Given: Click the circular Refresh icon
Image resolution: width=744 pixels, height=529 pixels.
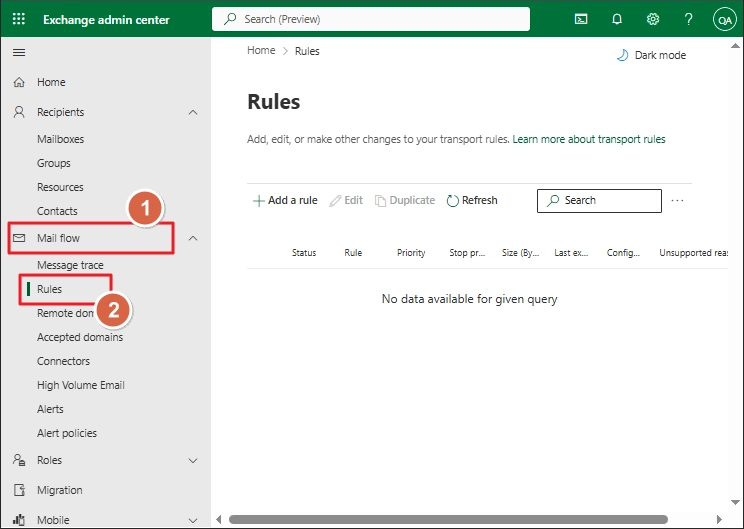Looking at the screenshot, I should [x=453, y=201].
